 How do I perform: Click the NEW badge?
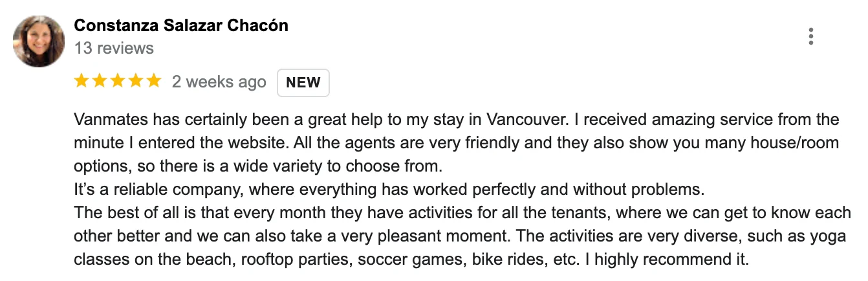coord(303,82)
